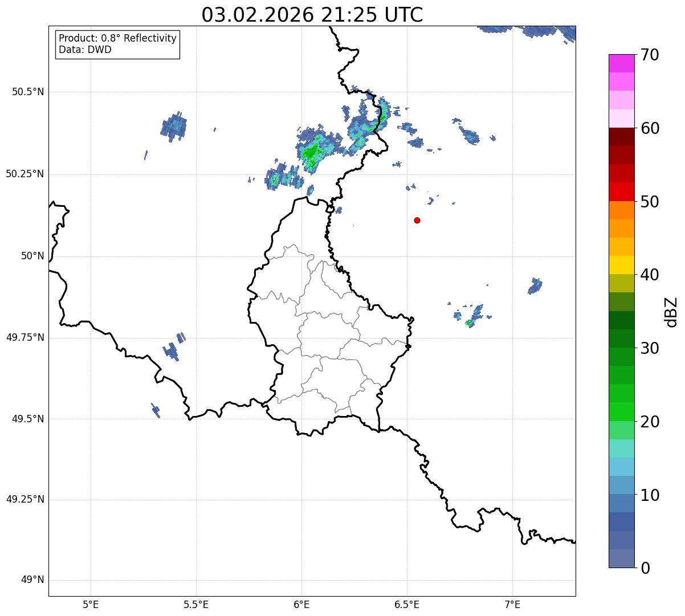Click the 50.5°N latitude label
Screen dimensions: 685x616
pos(28,92)
